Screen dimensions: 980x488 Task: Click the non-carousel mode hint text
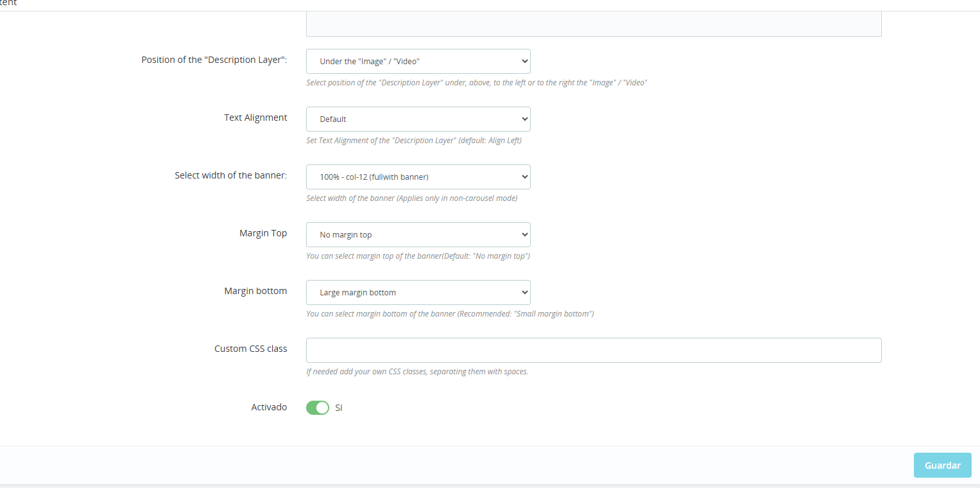pyautogui.click(x=411, y=198)
